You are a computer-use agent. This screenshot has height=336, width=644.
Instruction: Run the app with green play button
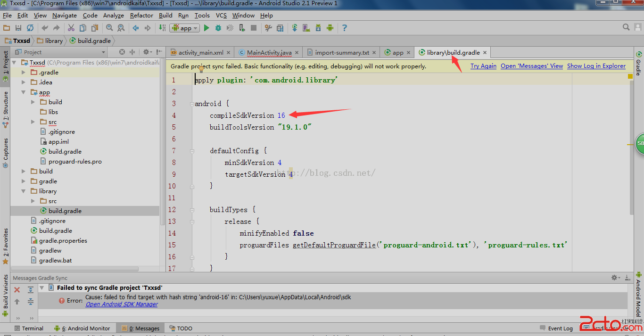[206, 28]
